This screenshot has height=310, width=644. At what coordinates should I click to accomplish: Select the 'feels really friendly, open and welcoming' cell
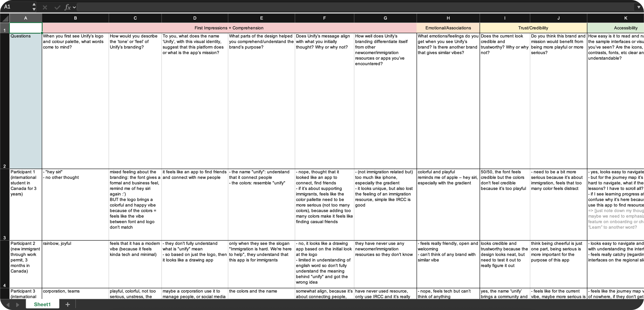[x=448, y=264]
